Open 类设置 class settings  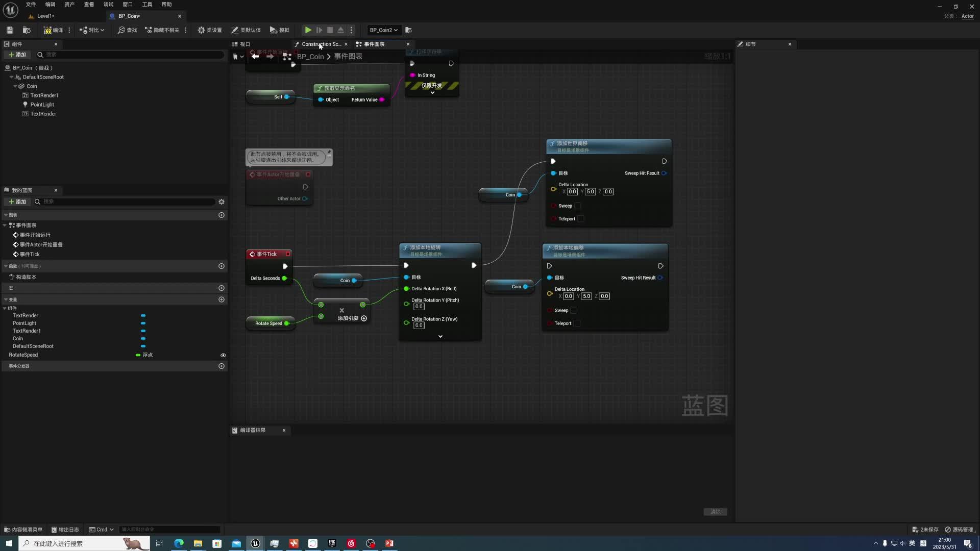tap(210, 30)
